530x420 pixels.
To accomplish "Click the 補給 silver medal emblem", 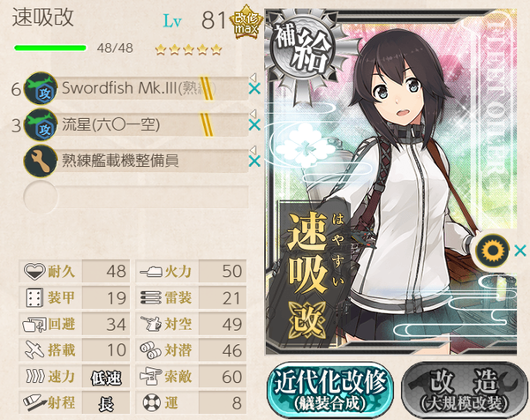I will click(302, 50).
